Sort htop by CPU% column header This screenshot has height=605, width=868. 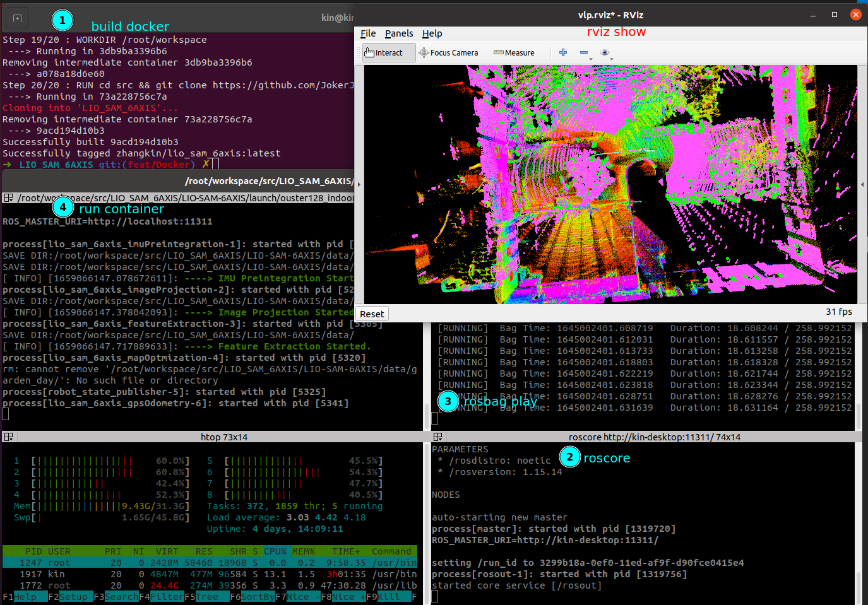click(275, 551)
